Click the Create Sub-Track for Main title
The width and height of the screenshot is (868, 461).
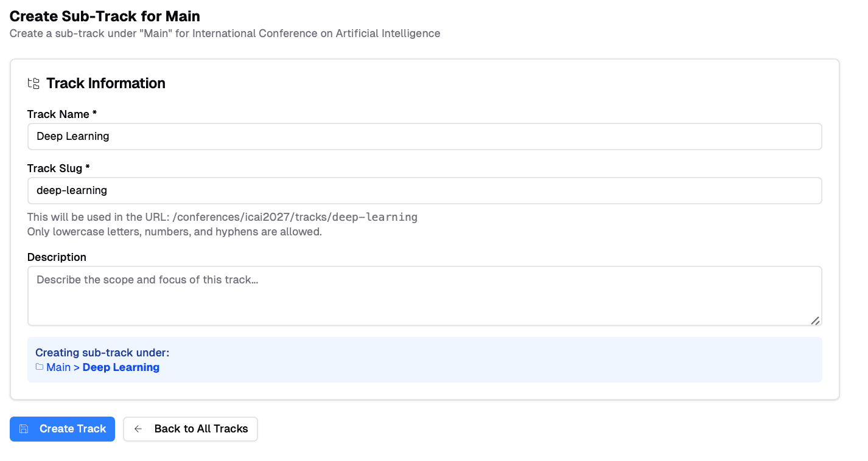coord(105,16)
